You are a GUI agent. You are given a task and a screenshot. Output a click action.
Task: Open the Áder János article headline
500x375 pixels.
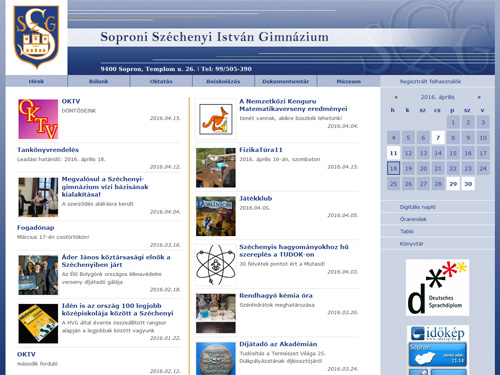(x=116, y=261)
